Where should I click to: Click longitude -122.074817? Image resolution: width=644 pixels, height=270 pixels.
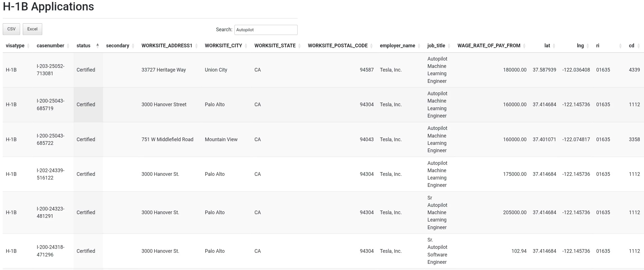pyautogui.click(x=576, y=140)
